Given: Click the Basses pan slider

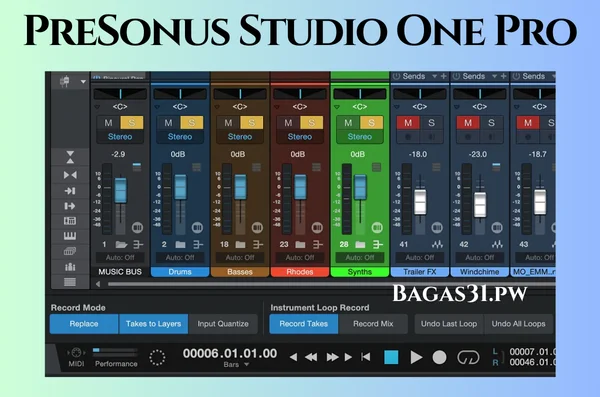Looking at the screenshot, I should click(240, 94).
